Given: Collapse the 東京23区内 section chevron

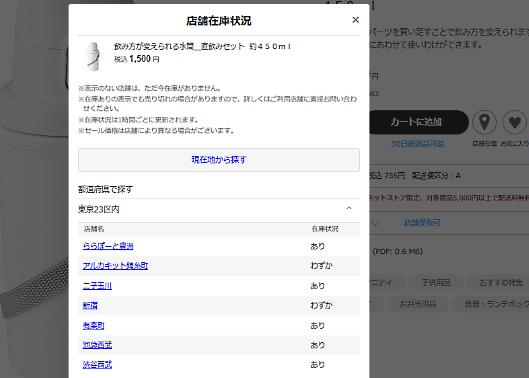Looking at the screenshot, I should pos(349,209).
